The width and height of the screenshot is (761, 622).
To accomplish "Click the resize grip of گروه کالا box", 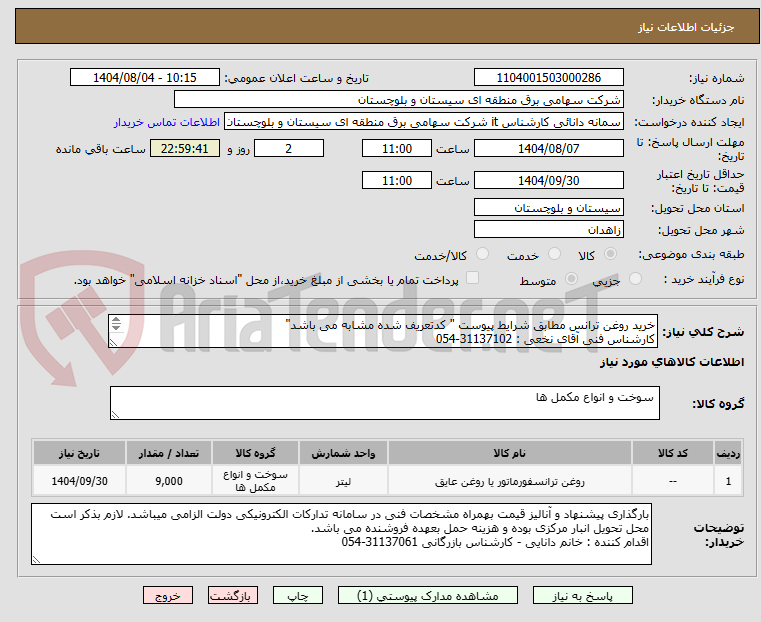I will click(x=115, y=414).
